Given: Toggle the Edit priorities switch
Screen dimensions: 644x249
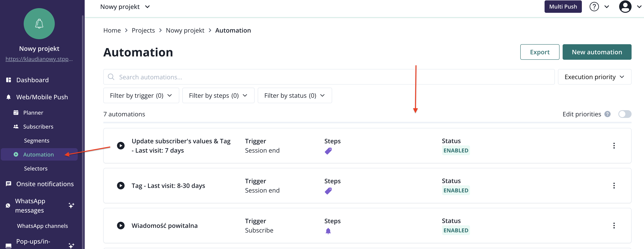Looking at the screenshot, I should tap(625, 114).
